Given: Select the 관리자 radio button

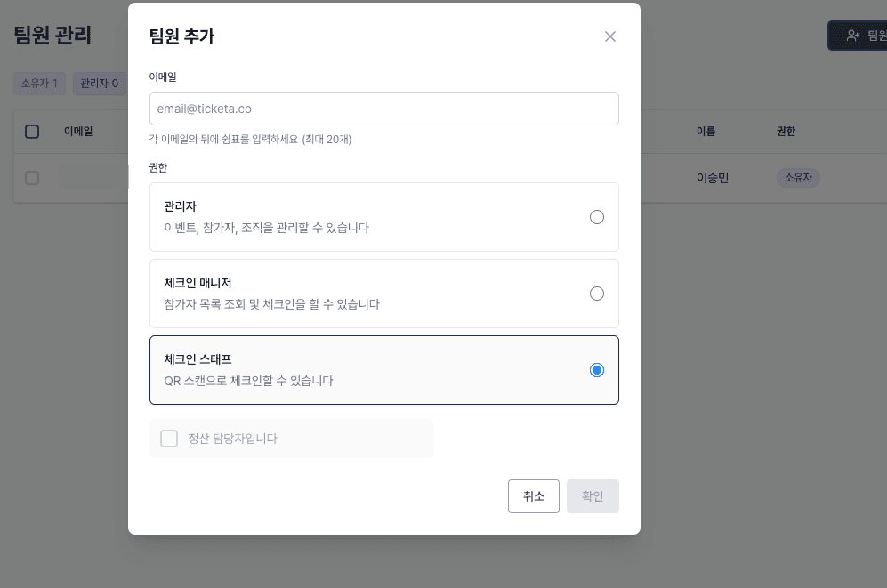Looking at the screenshot, I should [597, 216].
